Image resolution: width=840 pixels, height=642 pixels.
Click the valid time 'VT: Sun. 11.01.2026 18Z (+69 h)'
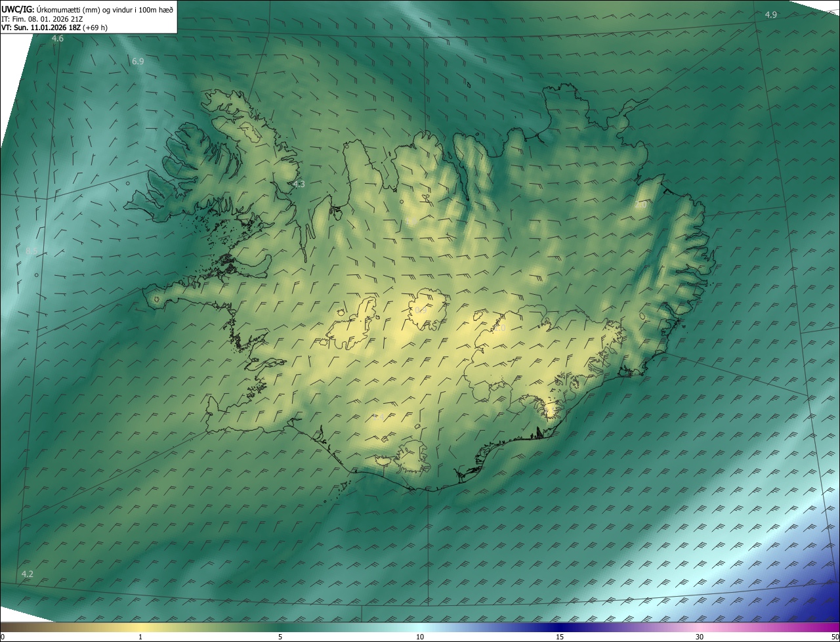tap(54, 28)
